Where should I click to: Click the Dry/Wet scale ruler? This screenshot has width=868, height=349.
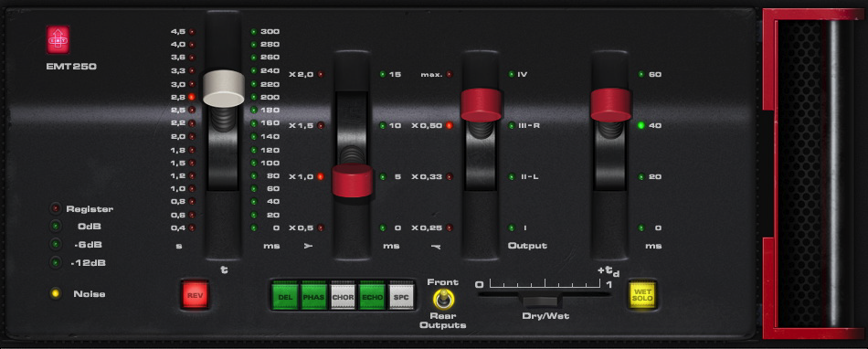point(545,284)
